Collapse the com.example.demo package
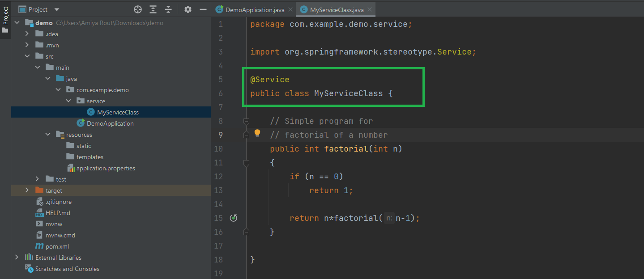The width and height of the screenshot is (644, 279). (x=58, y=90)
